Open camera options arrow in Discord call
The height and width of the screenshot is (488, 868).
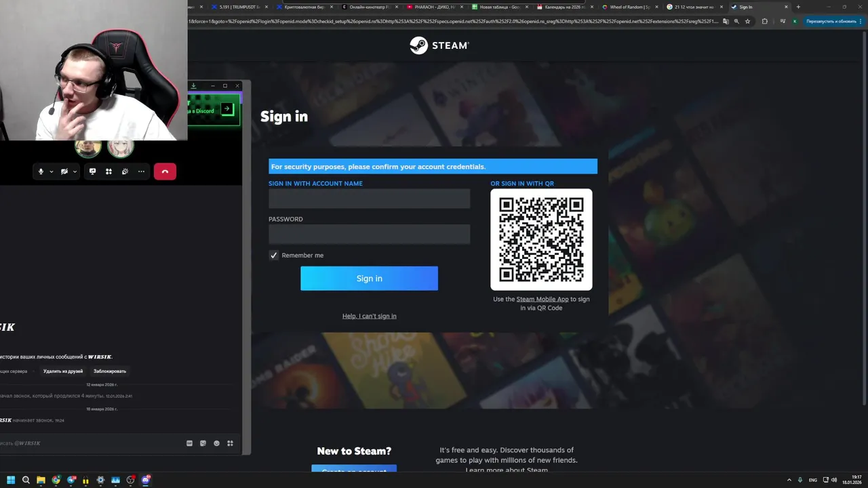(x=74, y=171)
